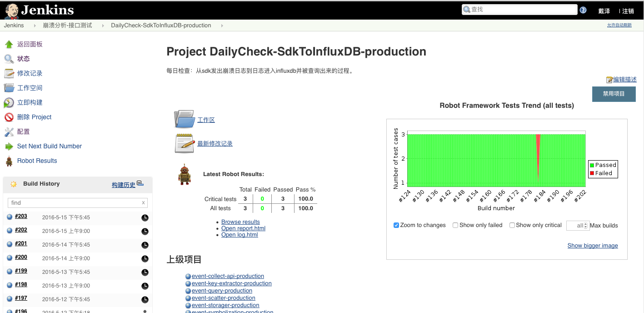644x313 pixels.
Task: Select Set Next Build Number menu item
Action: tap(49, 146)
